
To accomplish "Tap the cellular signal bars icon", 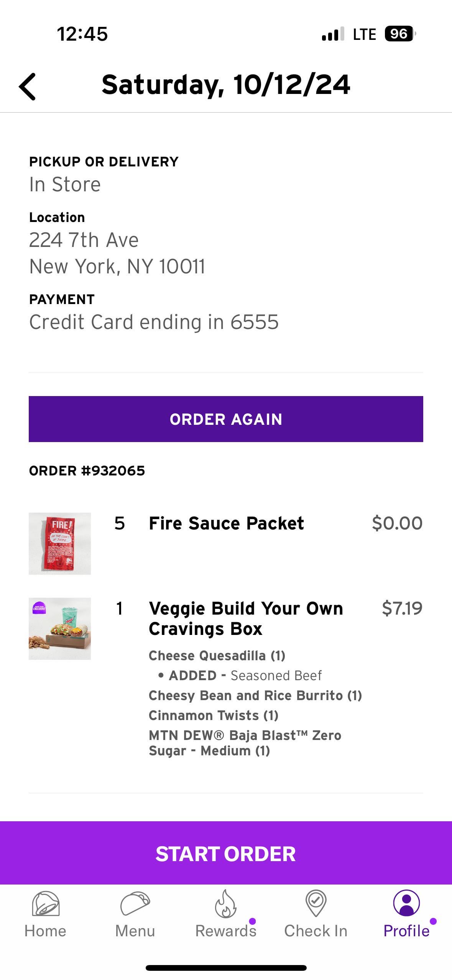I will pyautogui.click(x=333, y=35).
